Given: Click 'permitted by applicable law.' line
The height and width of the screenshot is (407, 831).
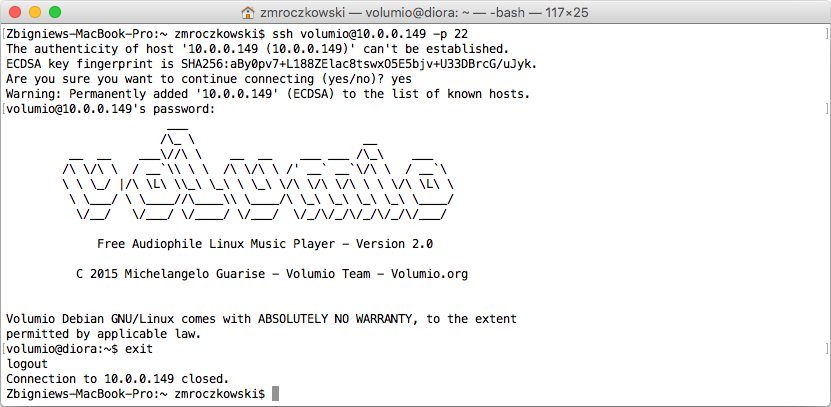Looking at the screenshot, I should click(x=104, y=334).
